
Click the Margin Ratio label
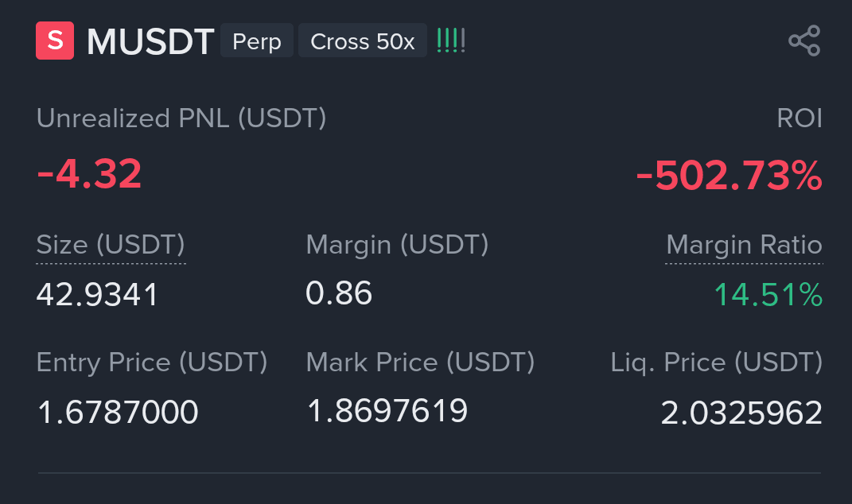pyautogui.click(x=744, y=245)
